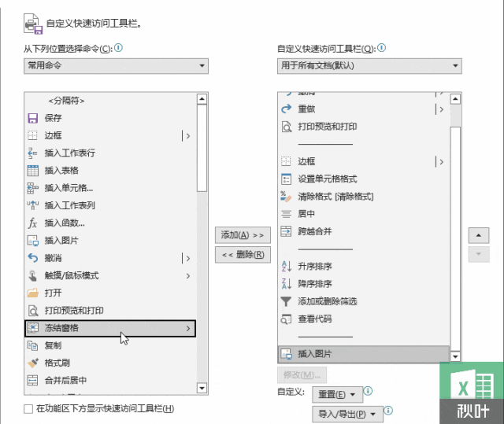Select the <分隔符> entry in left list
Screen dimensions: 504x424
tap(110, 101)
